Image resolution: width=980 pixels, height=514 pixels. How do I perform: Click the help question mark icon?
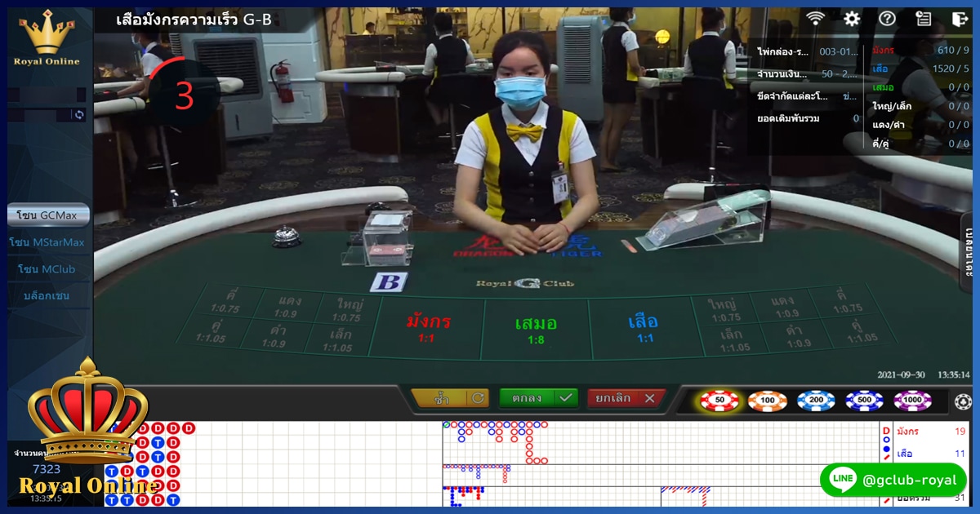click(888, 19)
